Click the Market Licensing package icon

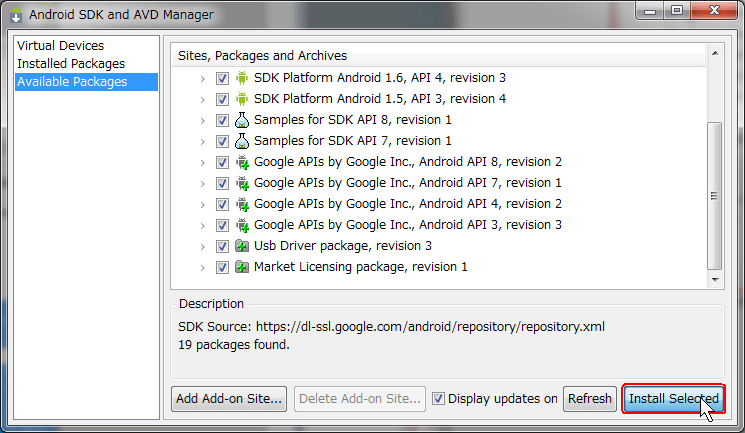242,267
